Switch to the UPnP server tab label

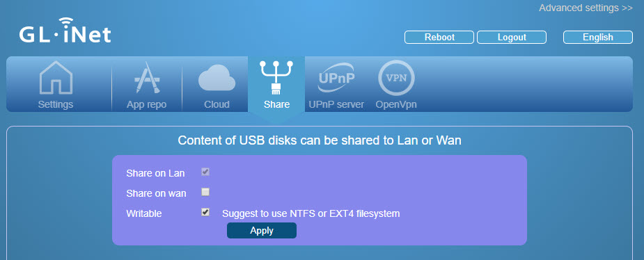336,104
